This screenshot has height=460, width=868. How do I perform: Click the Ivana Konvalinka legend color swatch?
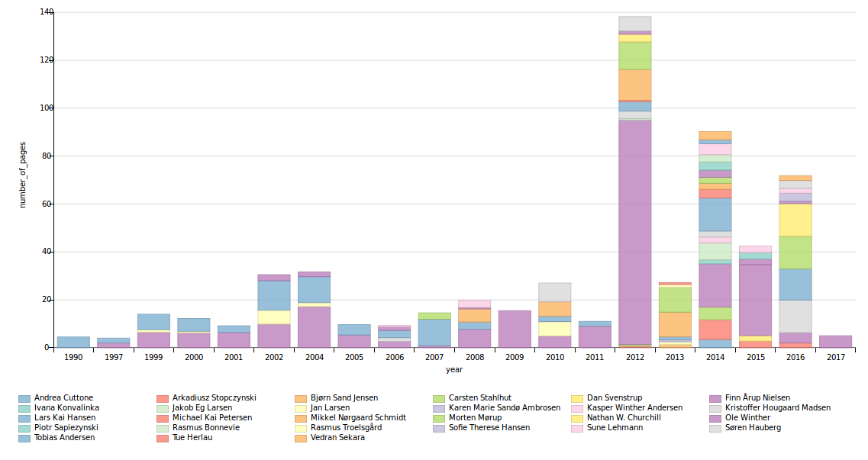(x=24, y=409)
